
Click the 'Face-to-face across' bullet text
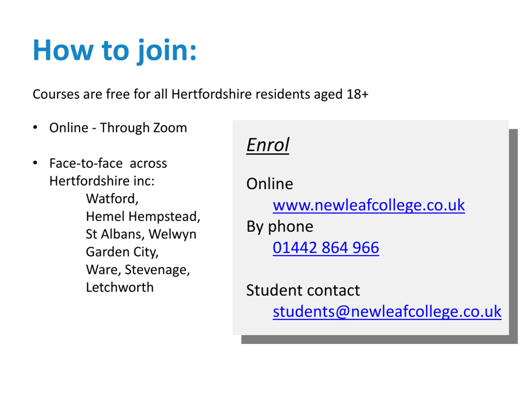(108, 163)
